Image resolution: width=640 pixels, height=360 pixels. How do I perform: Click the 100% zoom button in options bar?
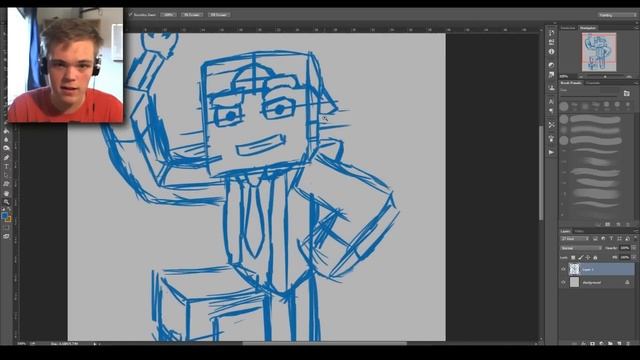point(168,15)
